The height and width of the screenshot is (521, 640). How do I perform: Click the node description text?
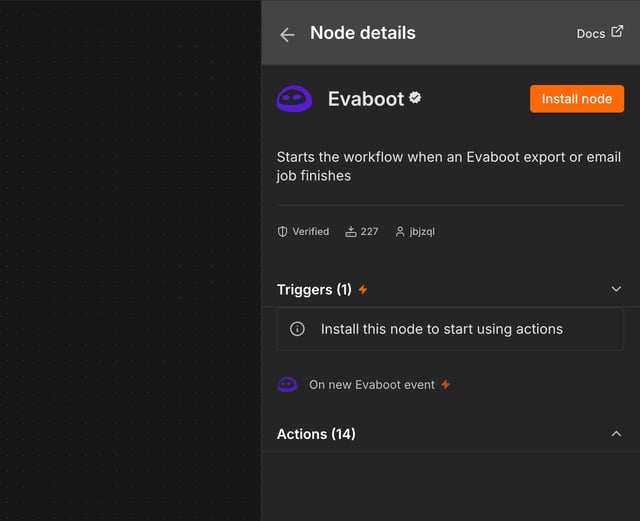(449, 166)
